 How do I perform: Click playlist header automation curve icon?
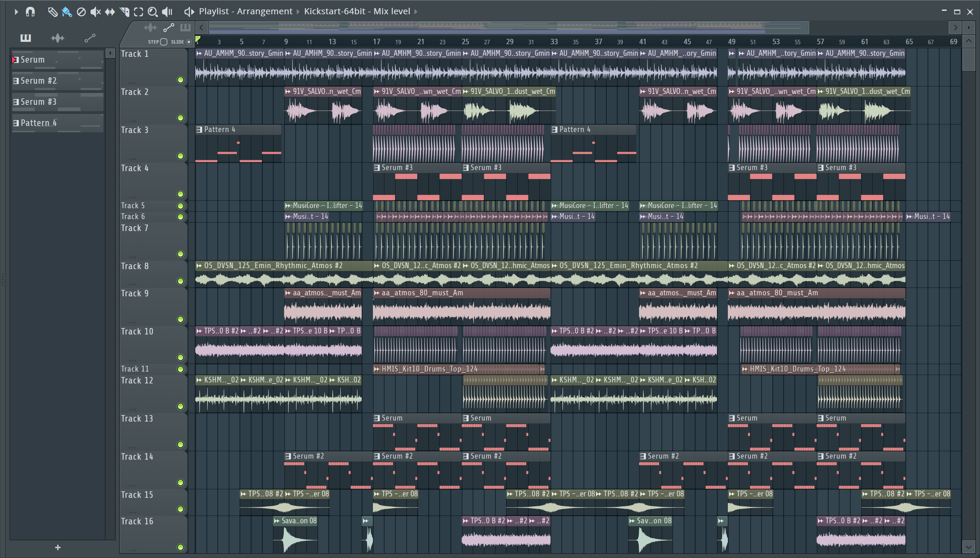[x=169, y=27]
